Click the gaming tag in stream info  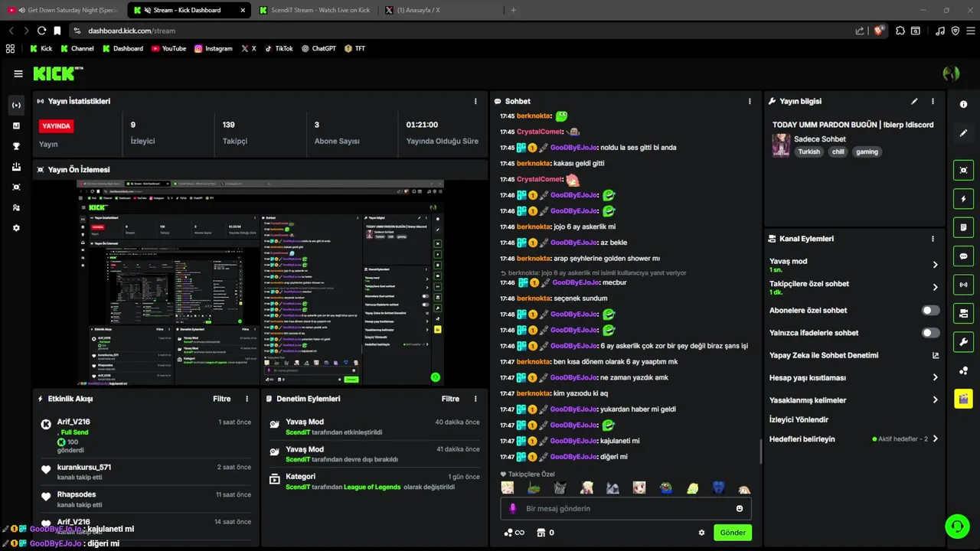867,152
